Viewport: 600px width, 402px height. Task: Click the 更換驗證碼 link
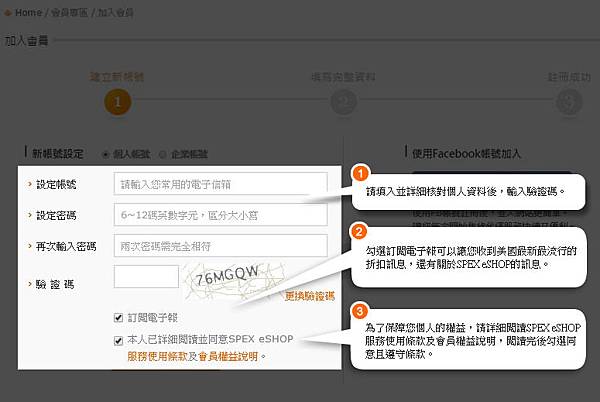click(x=310, y=296)
